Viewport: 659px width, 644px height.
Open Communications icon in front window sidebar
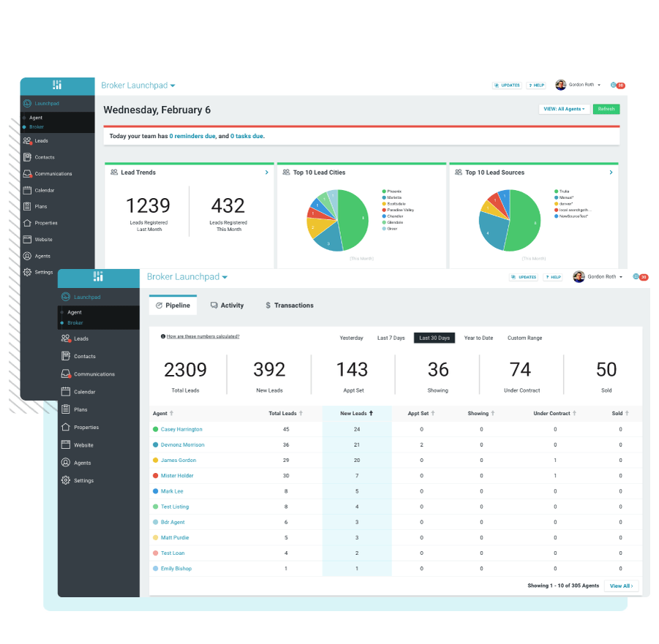point(66,374)
